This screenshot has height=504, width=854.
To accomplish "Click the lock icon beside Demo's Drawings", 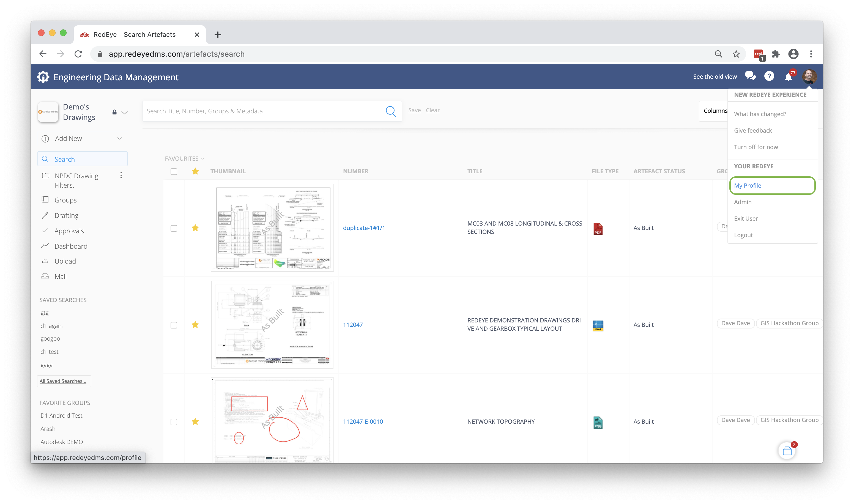I will [114, 112].
